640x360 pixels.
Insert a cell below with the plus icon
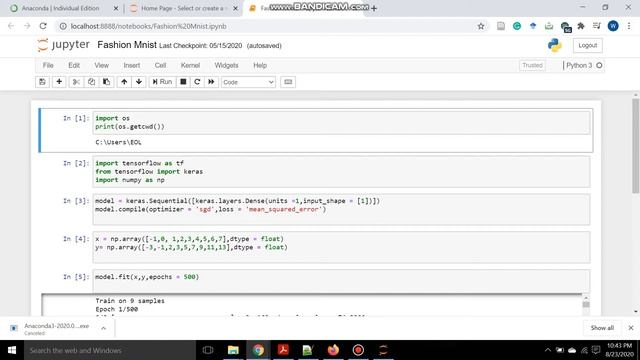click(59, 82)
